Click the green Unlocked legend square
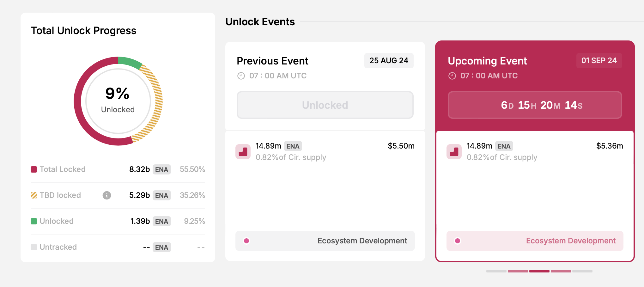Viewport: 644px width, 287px height. 33,221
